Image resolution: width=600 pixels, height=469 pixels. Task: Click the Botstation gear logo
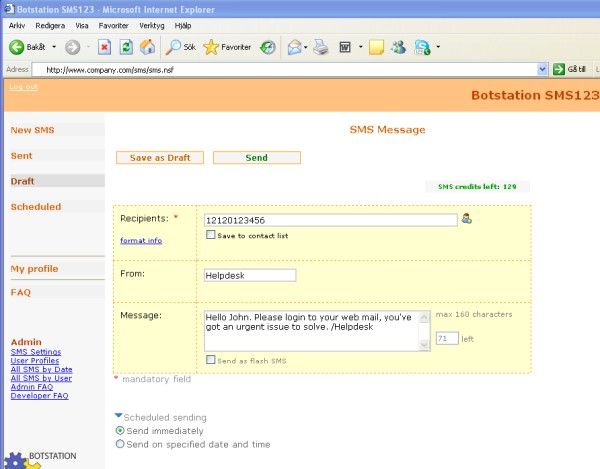click(21, 461)
